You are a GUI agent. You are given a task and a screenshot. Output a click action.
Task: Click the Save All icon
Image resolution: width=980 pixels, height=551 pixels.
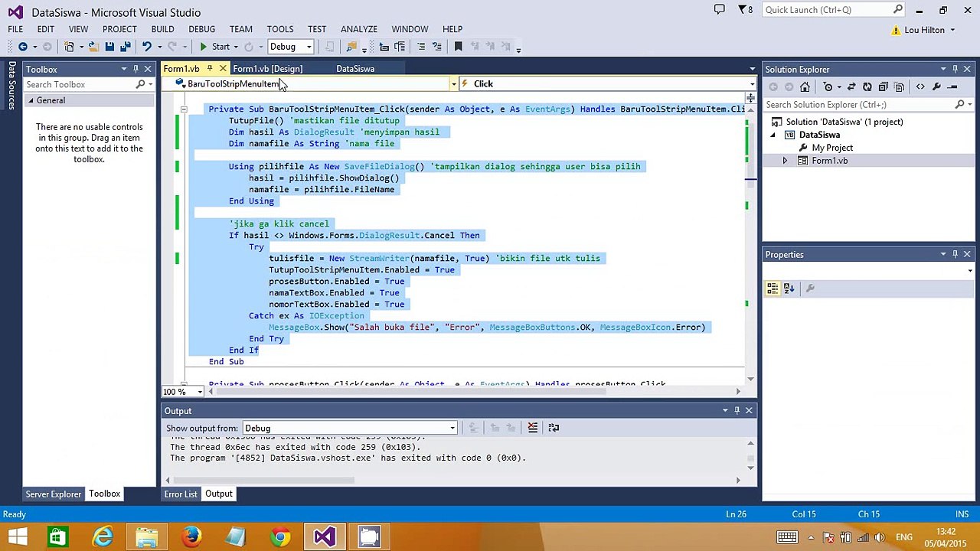tap(126, 47)
